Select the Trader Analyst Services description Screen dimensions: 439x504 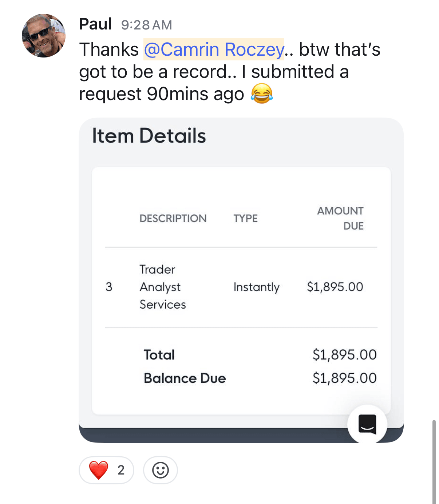[x=162, y=287]
